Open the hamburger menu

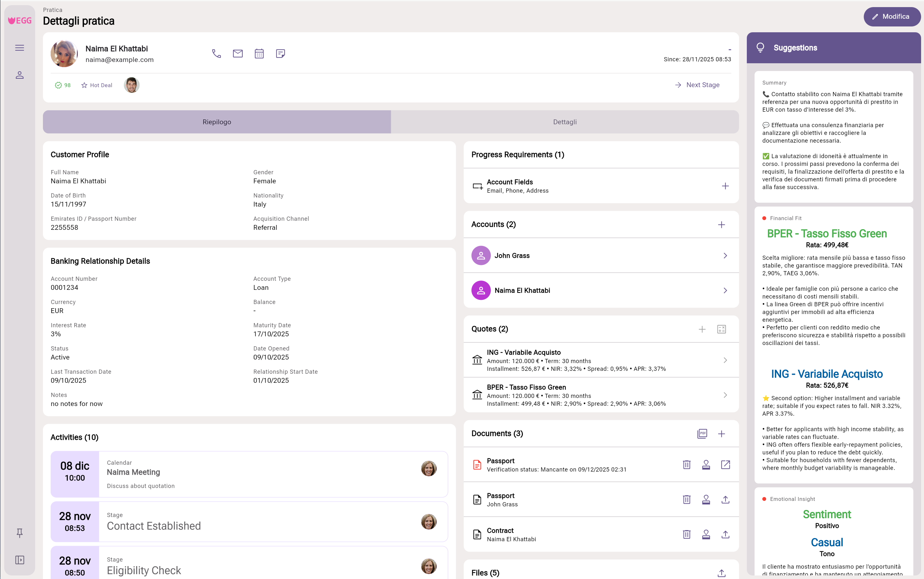pos(20,48)
